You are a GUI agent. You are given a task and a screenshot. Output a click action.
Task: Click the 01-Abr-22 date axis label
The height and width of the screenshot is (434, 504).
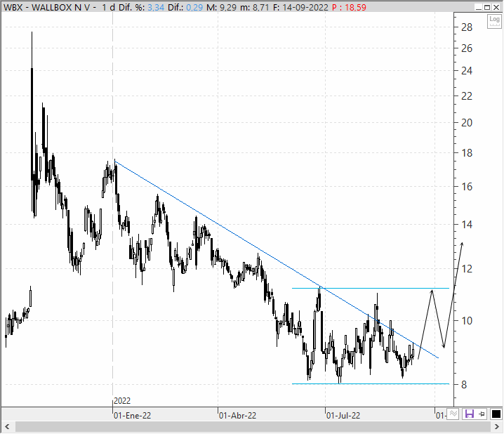click(237, 416)
